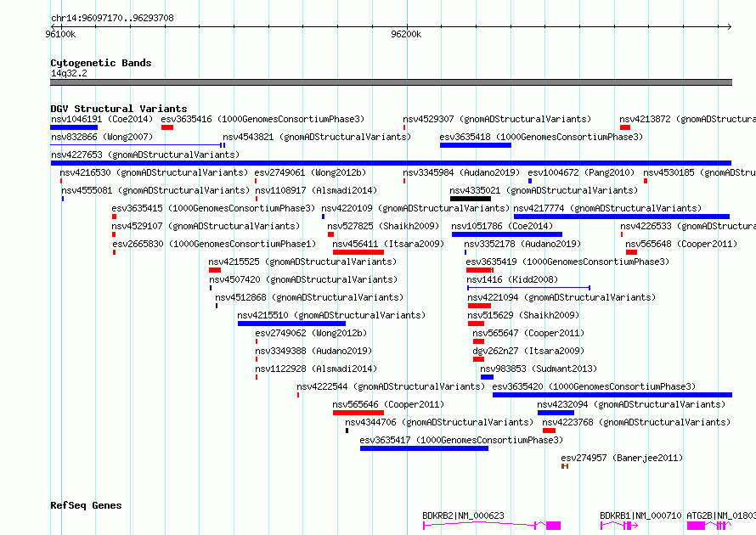
Task: Click nsv4507420 variant label
Action: tap(303, 279)
